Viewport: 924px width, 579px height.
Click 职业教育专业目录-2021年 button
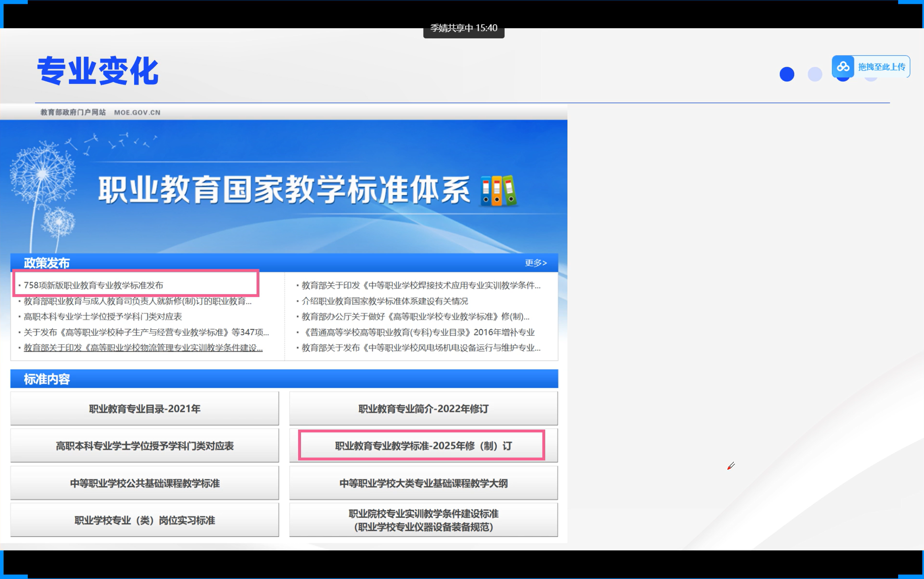tap(145, 409)
